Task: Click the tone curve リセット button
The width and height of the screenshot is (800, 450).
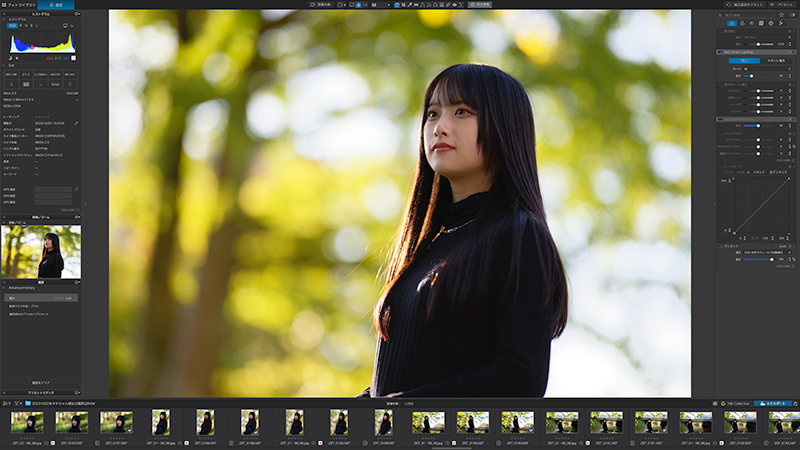Action: tap(759, 172)
